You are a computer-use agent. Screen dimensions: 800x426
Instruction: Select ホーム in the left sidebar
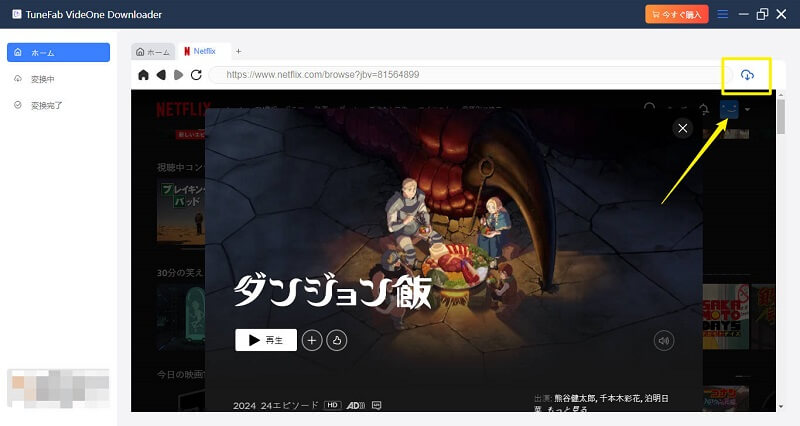tap(58, 53)
